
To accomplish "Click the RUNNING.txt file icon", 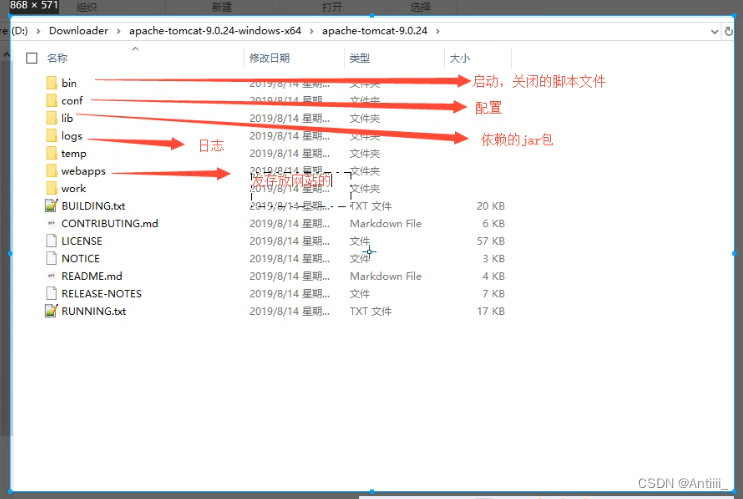I will point(51,311).
